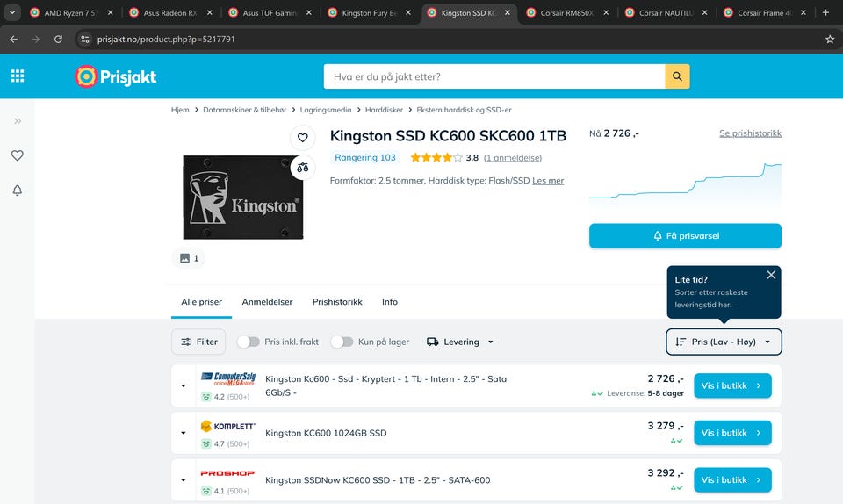Click the ComputerSalg 4.2 rating badge
843x504 pixels.
coord(226,397)
